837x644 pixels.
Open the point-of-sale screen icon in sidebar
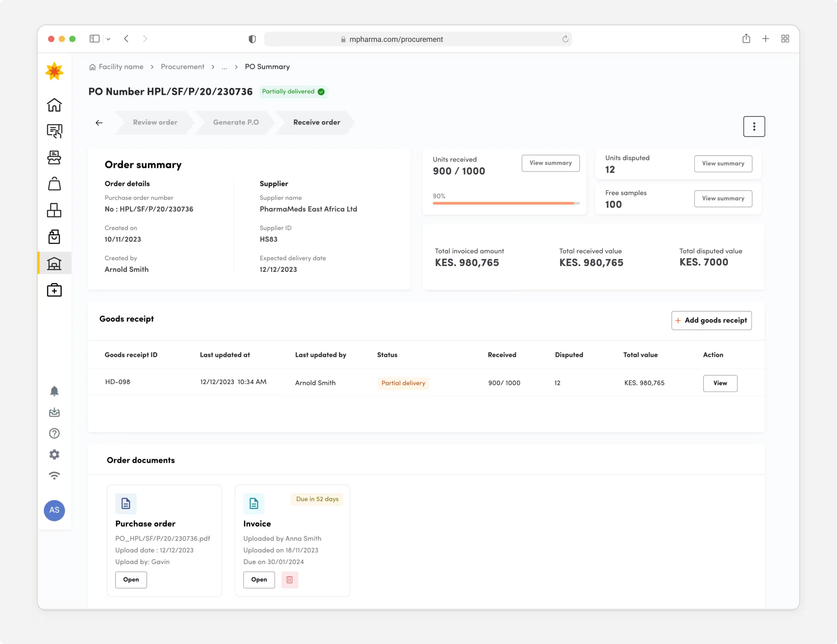tap(54, 131)
